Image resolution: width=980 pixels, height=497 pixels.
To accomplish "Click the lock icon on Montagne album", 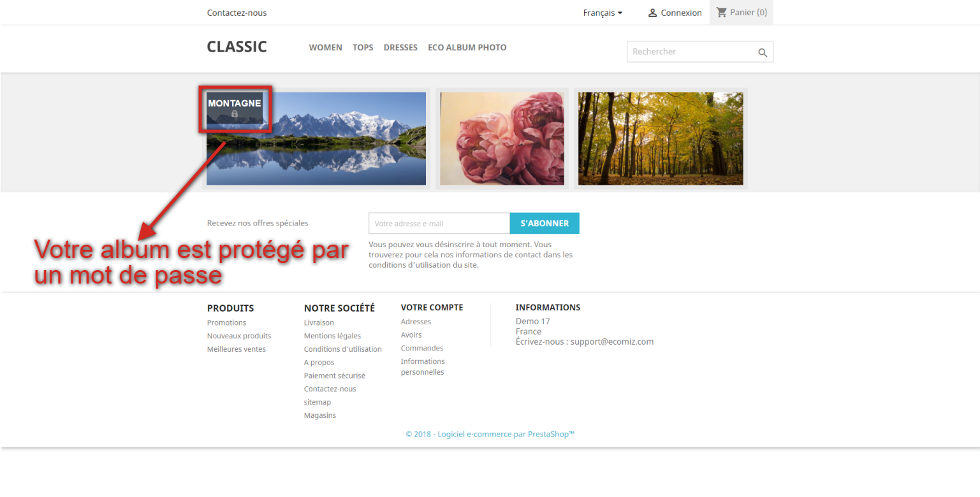I will 235,113.
